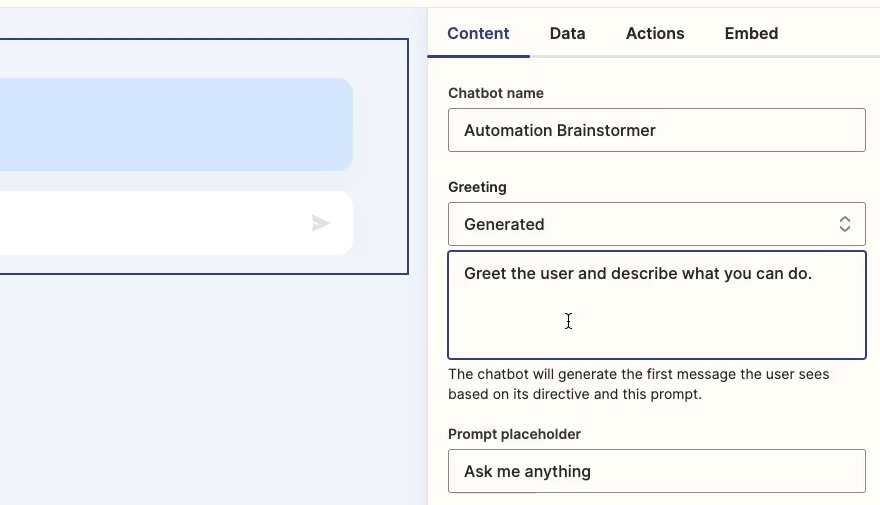The height and width of the screenshot is (505, 880).
Task: Switch to the Data tab
Action: [x=567, y=34]
